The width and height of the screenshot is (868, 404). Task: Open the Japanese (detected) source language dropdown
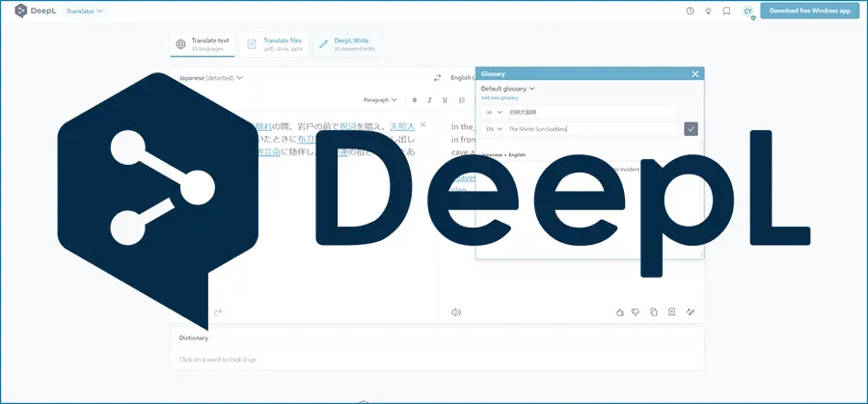pyautogui.click(x=211, y=77)
